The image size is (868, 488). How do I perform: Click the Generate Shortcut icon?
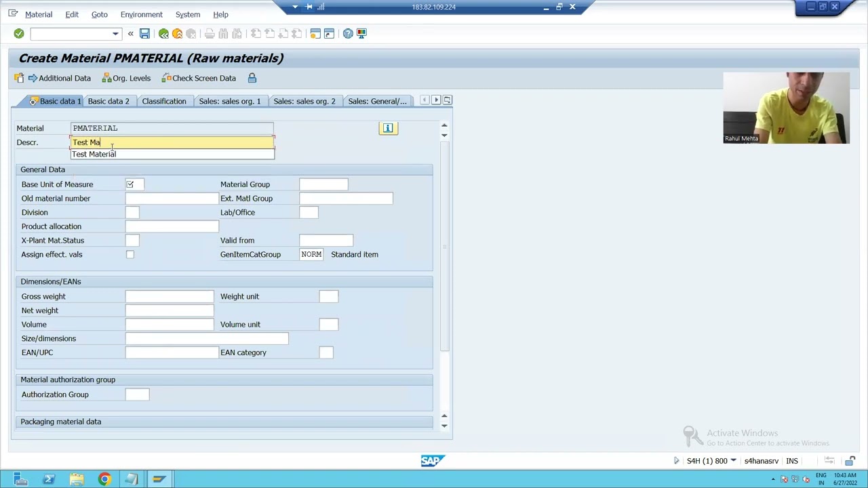pos(329,33)
